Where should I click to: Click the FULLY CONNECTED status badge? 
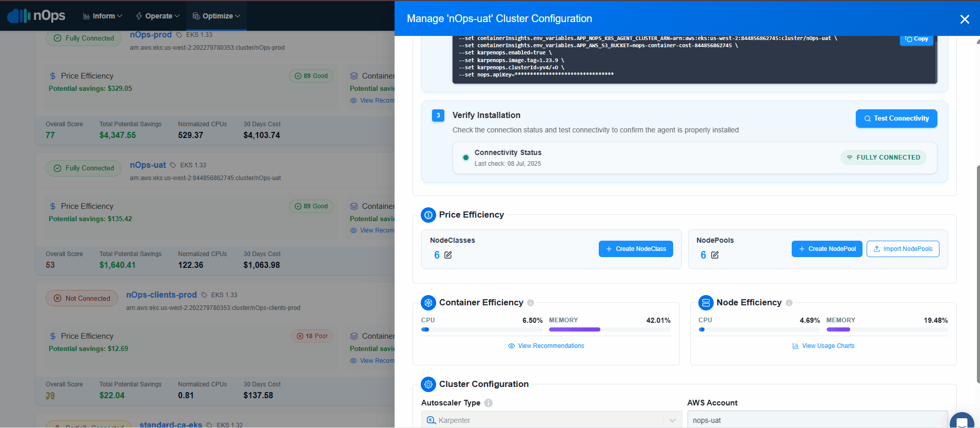click(x=884, y=158)
